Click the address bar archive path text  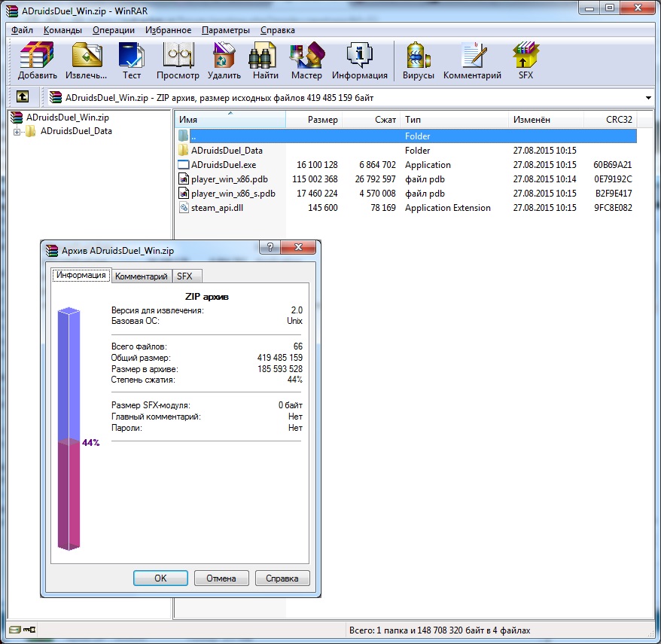219,98
